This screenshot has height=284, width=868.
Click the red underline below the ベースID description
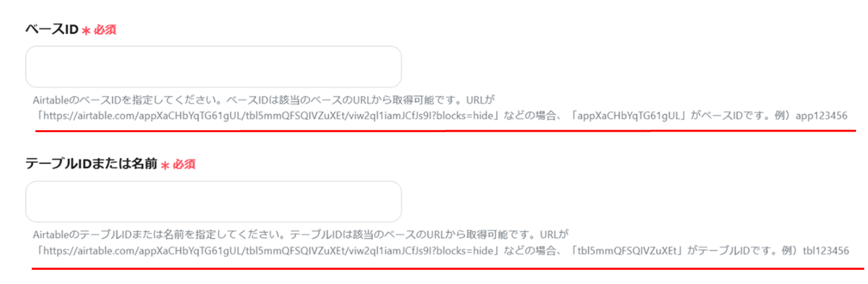[x=445, y=131]
